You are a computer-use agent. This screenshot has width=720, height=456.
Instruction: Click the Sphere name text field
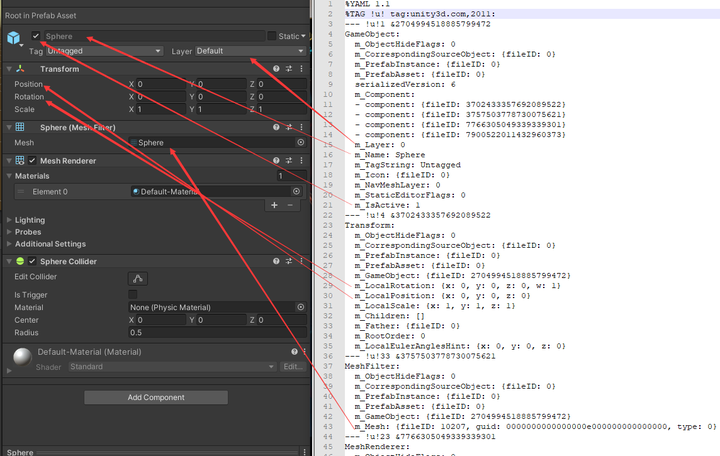point(150,36)
